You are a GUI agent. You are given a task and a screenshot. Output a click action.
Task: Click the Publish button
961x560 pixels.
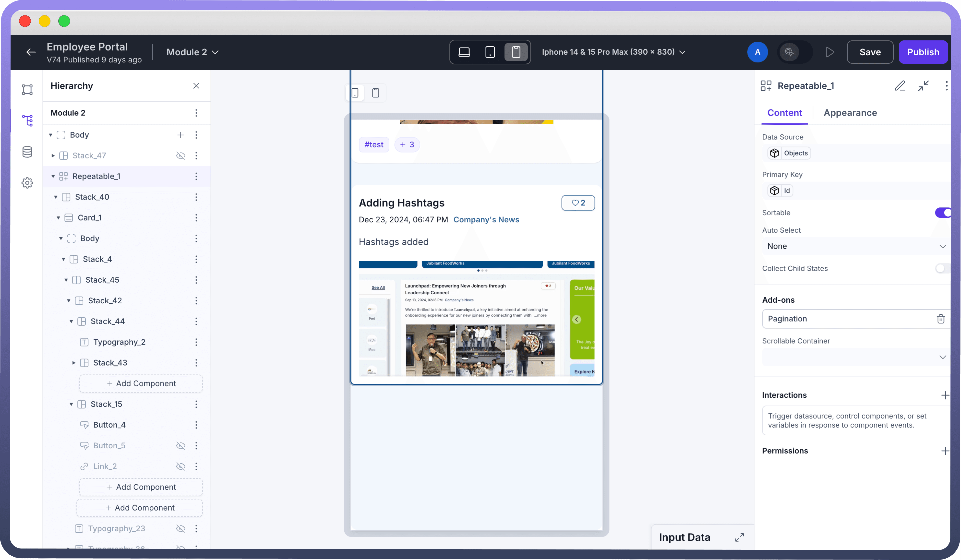(923, 52)
